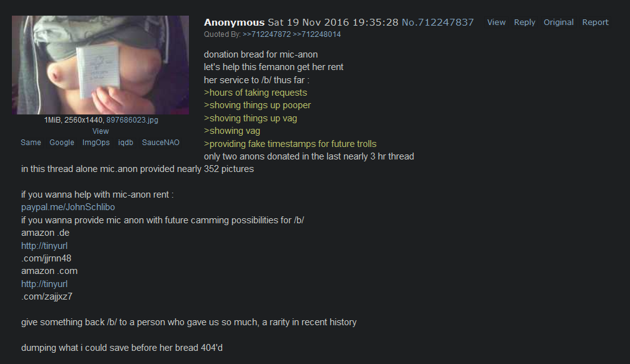
Task: Jump to quoting post >>712248014
Action: (317, 34)
